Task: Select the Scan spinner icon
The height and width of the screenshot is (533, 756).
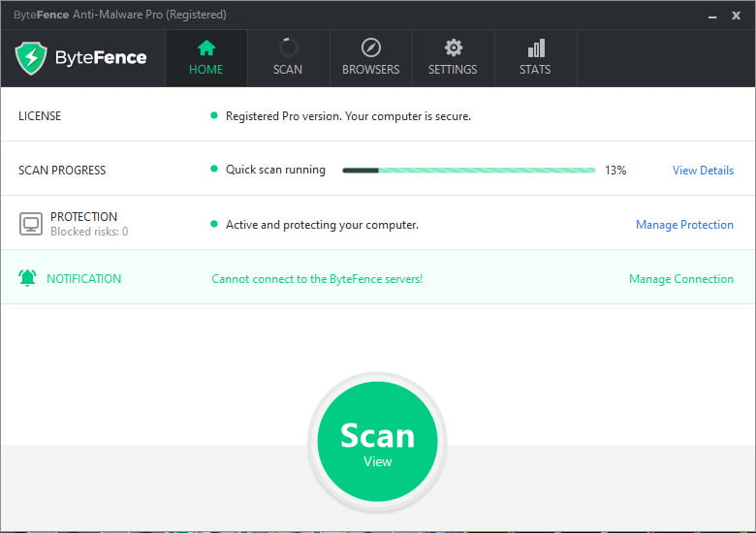Action: (x=288, y=47)
